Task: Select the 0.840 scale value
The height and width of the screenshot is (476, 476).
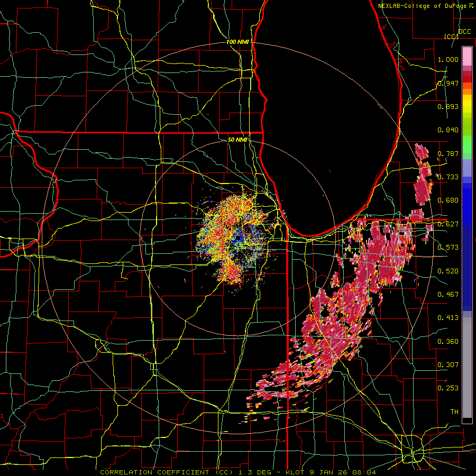Action: pos(448,130)
